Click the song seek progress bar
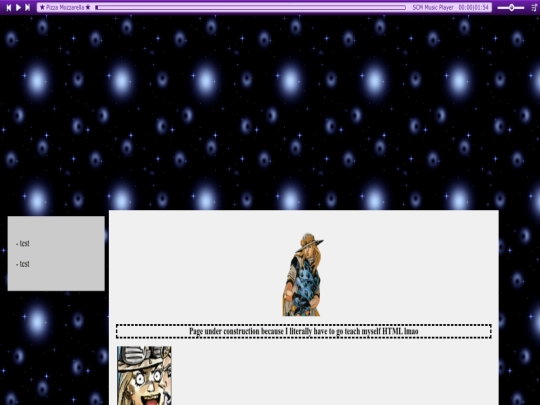540x405 pixels. [x=250, y=7]
